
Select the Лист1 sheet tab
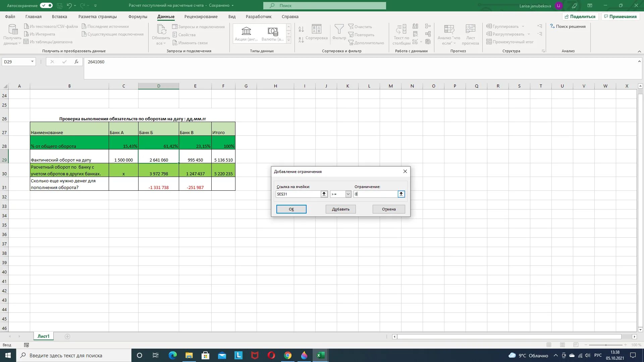pyautogui.click(x=43, y=336)
